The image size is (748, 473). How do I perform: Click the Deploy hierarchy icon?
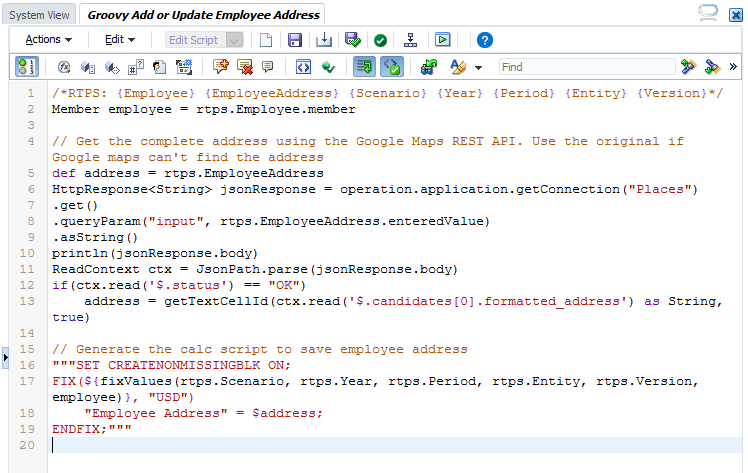(411, 40)
